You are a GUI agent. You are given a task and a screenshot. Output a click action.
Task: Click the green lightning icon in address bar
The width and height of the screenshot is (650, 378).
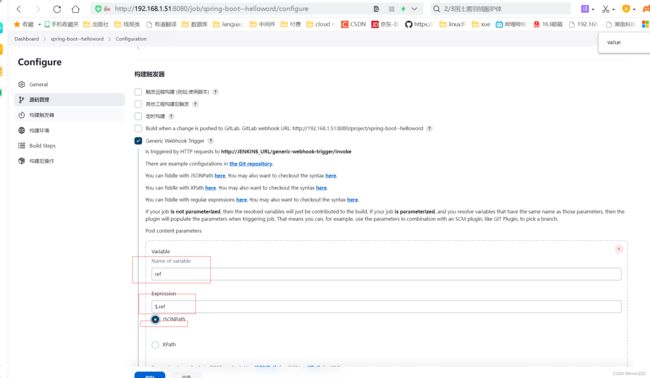pos(403,9)
